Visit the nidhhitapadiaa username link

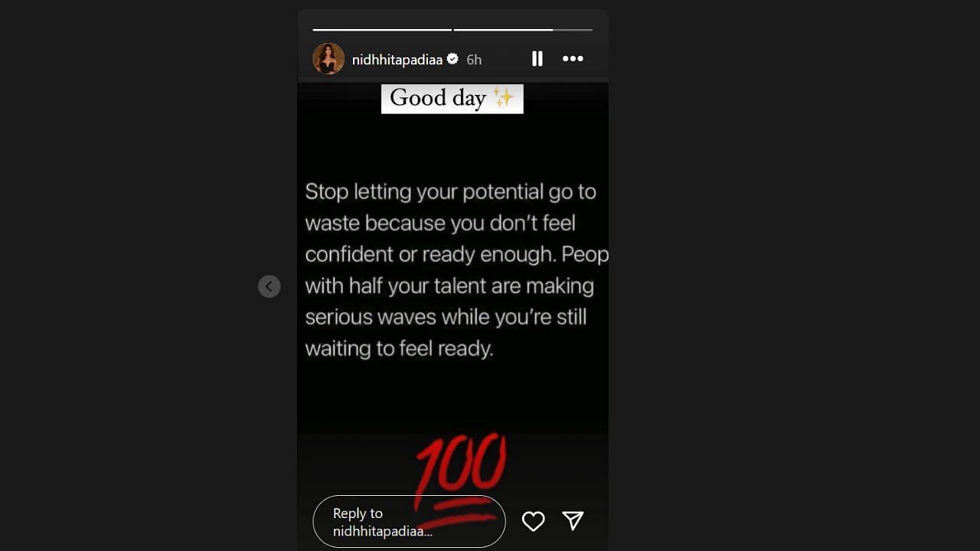click(x=397, y=60)
